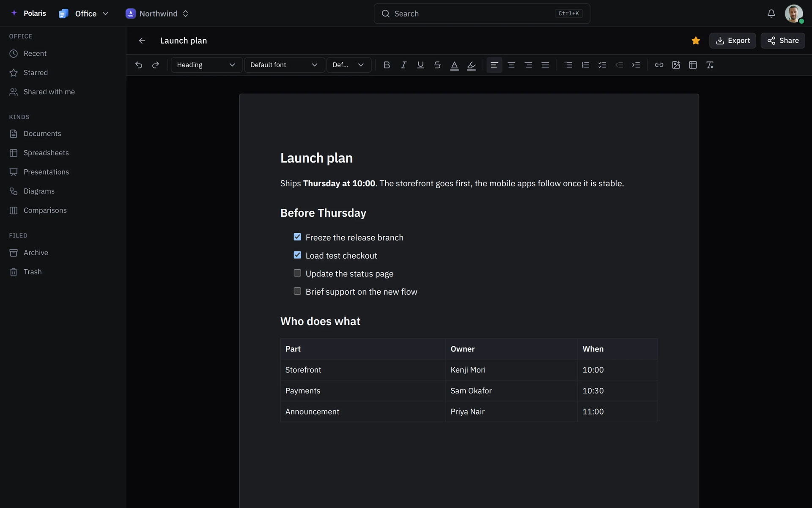Open notifications bell
Viewport: 812px width, 508px height.
(x=771, y=14)
